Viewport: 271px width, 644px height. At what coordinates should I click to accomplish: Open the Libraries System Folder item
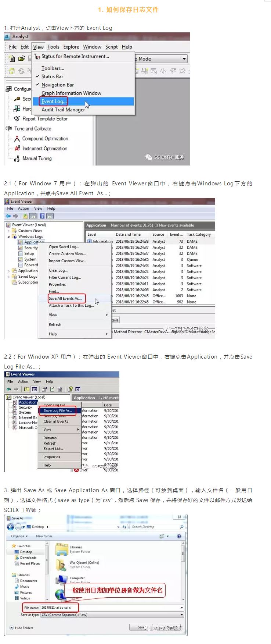coord(73,549)
